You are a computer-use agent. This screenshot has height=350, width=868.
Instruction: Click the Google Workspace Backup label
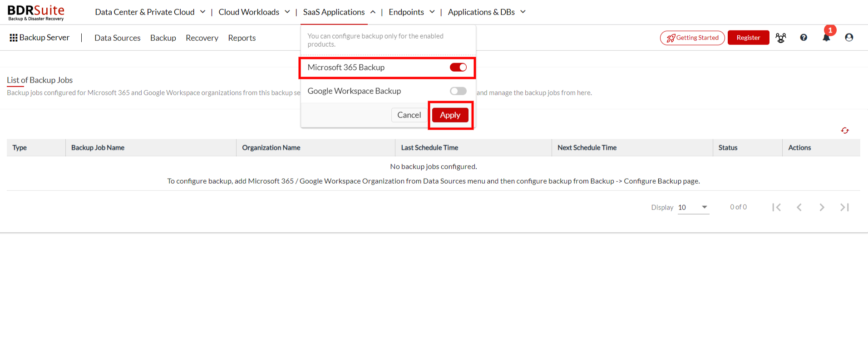354,91
